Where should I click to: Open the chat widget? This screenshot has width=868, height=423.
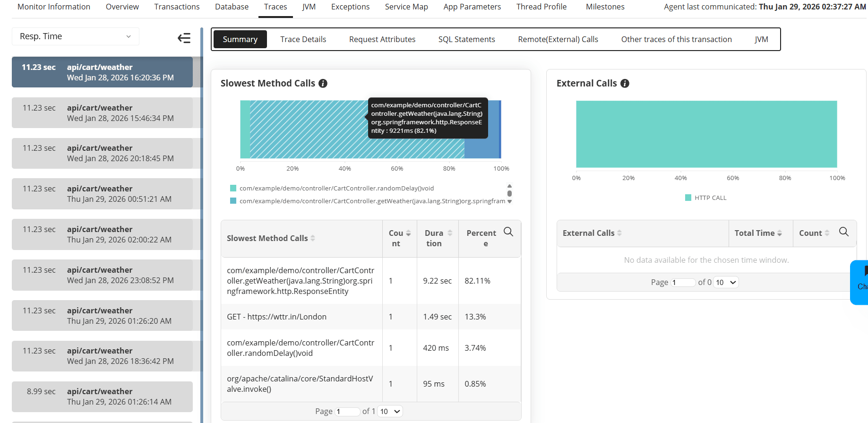(859, 282)
